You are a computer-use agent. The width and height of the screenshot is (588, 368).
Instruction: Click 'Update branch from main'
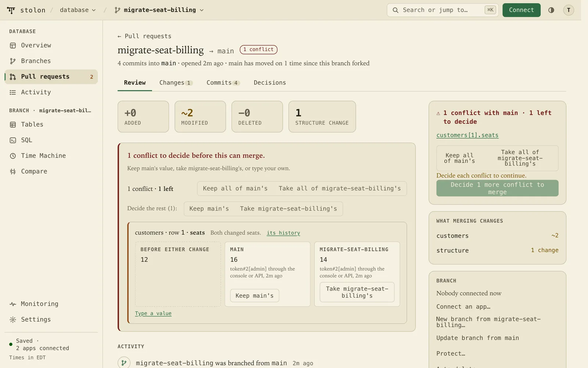coord(478,338)
